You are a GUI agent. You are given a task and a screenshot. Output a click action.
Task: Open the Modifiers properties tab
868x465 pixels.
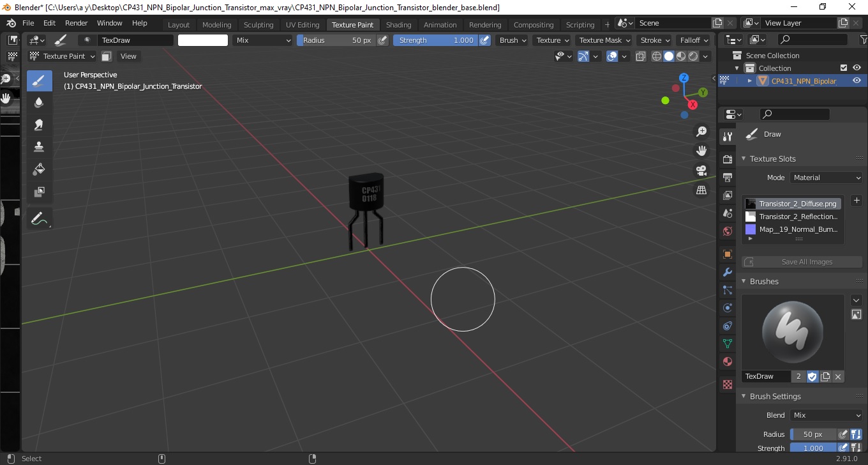(727, 272)
